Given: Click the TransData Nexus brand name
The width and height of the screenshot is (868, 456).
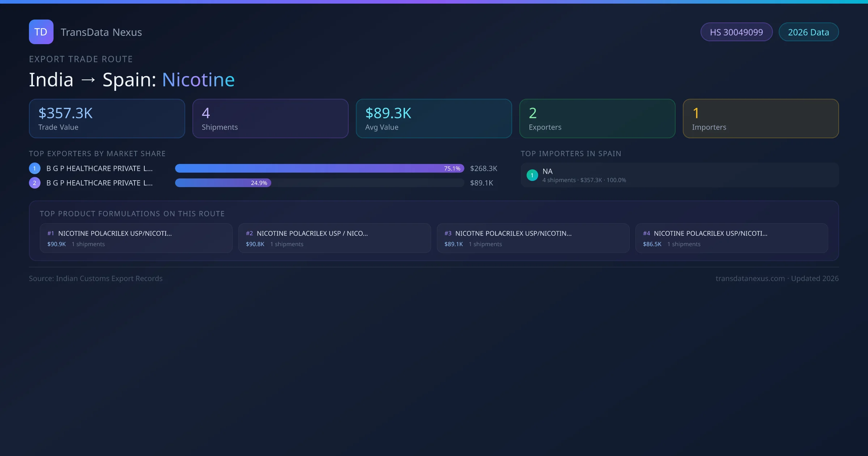Looking at the screenshot, I should pos(101,32).
